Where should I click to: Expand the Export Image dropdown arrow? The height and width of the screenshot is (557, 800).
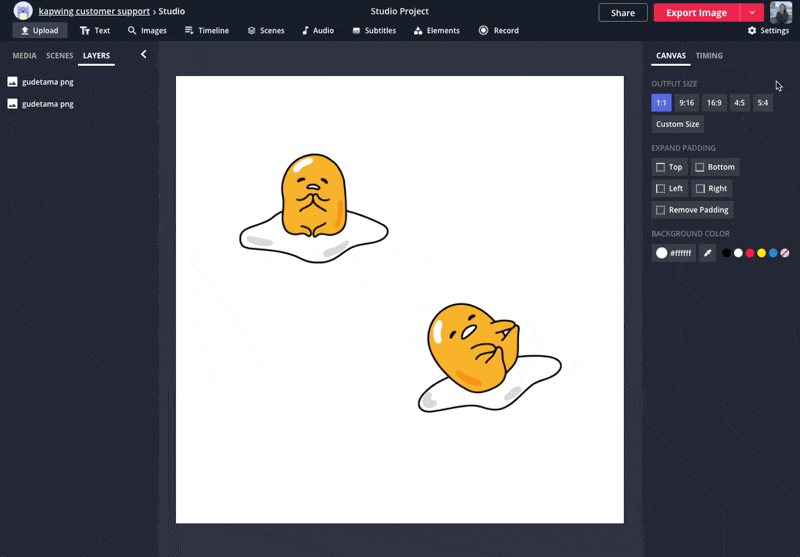pyautogui.click(x=752, y=13)
